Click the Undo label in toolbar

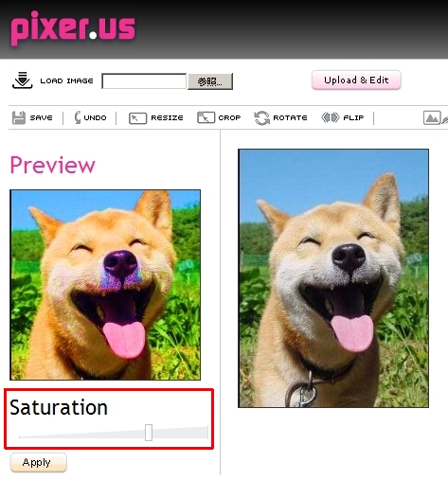[x=95, y=117]
